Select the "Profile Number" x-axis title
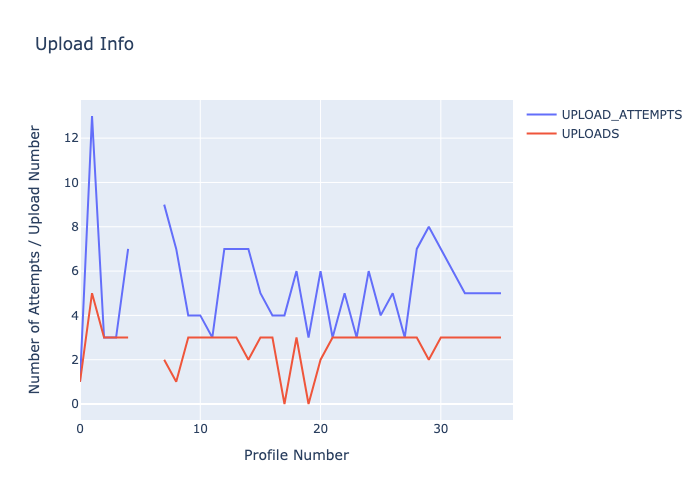The image size is (700, 500). point(296,455)
